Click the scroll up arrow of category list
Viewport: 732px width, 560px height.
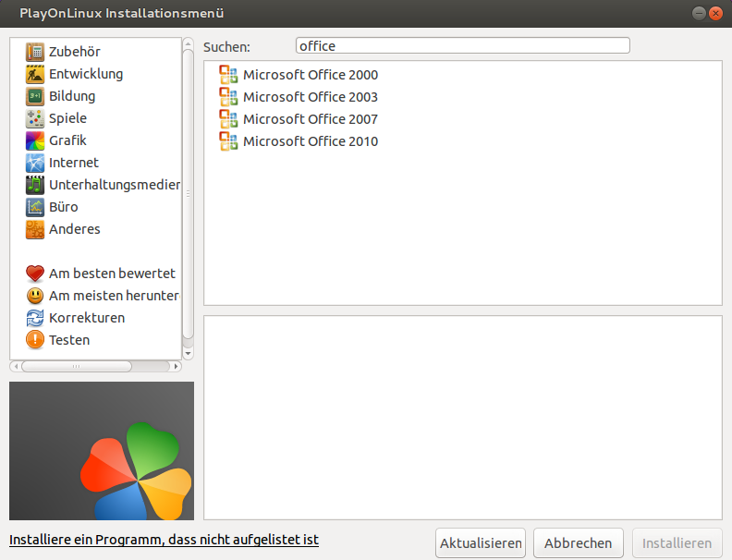(x=189, y=43)
